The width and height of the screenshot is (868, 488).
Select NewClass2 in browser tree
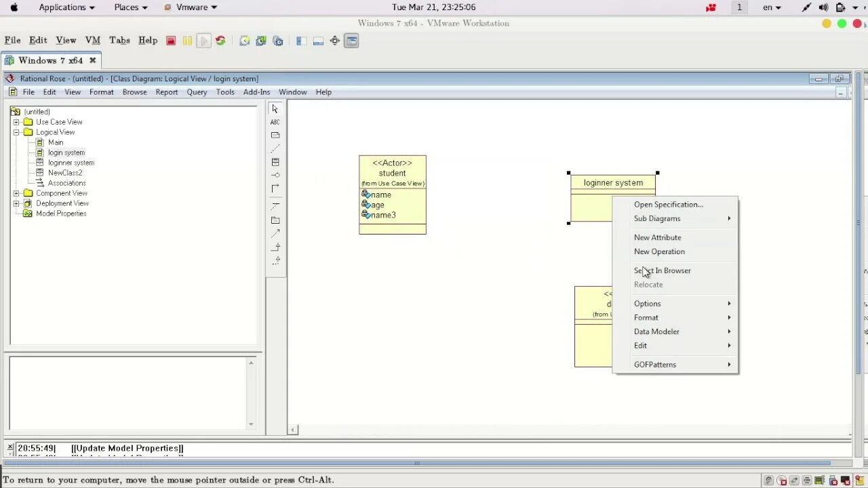click(x=65, y=173)
